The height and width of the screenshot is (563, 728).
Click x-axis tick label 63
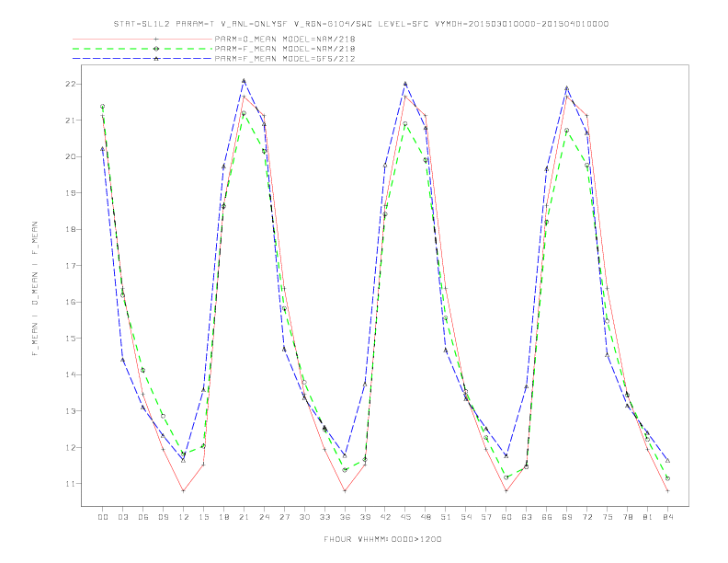527,517
